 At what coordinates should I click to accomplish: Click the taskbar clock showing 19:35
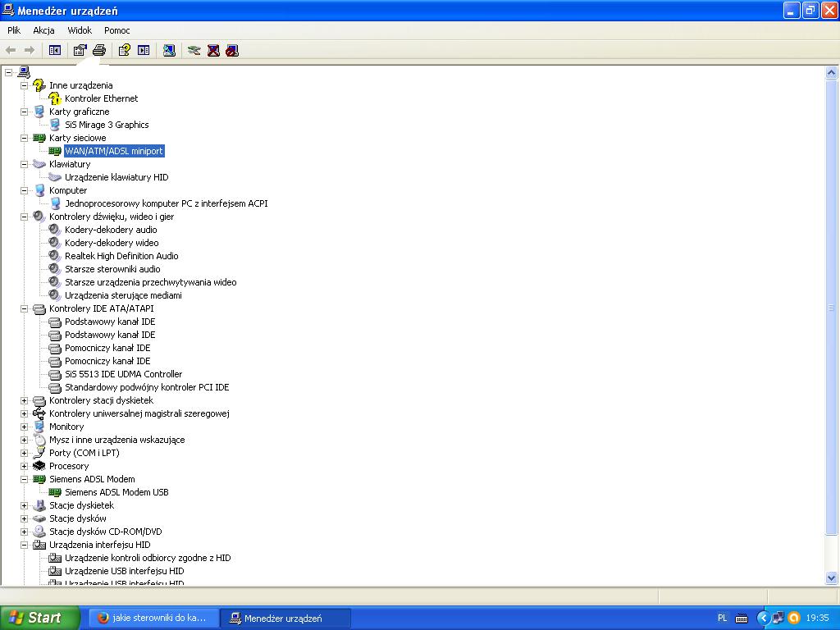coord(818,618)
